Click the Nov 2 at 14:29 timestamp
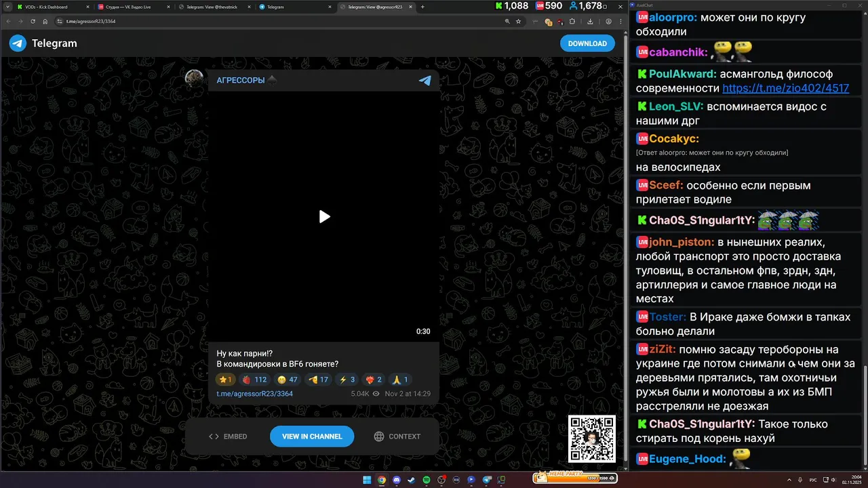868x488 pixels. pos(408,394)
